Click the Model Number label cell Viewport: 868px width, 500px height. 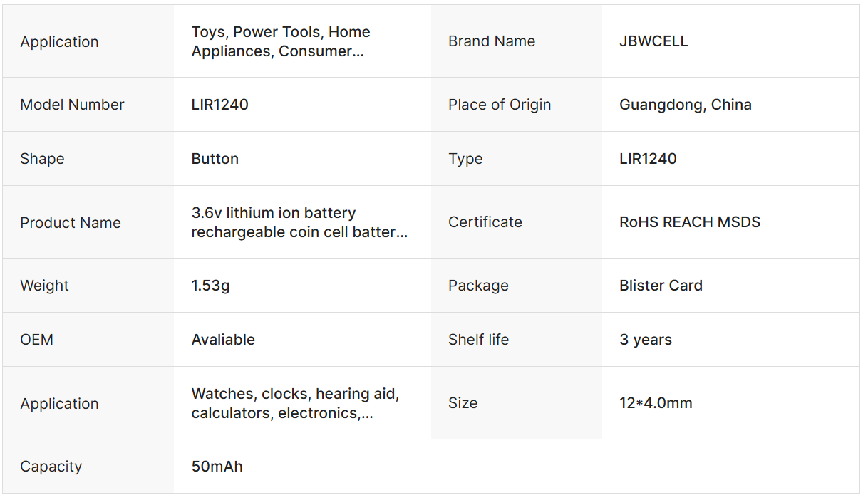click(72, 105)
